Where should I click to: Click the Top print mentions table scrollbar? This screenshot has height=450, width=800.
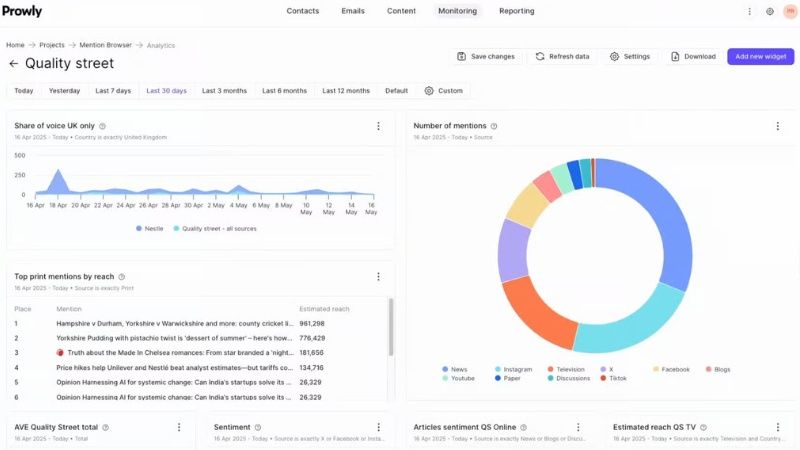coord(391,327)
